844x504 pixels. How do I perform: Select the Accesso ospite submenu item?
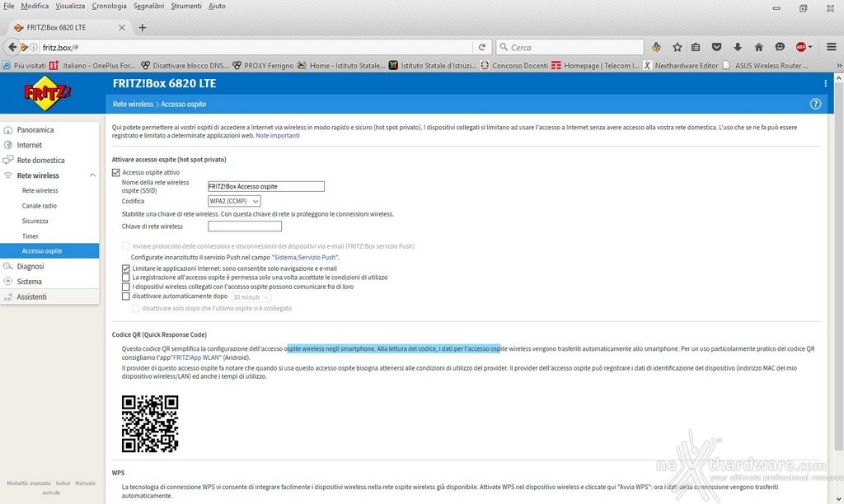[x=49, y=250]
